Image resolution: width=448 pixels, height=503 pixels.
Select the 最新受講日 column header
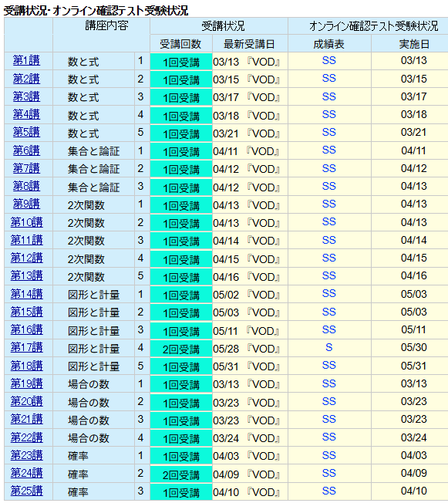click(x=250, y=44)
